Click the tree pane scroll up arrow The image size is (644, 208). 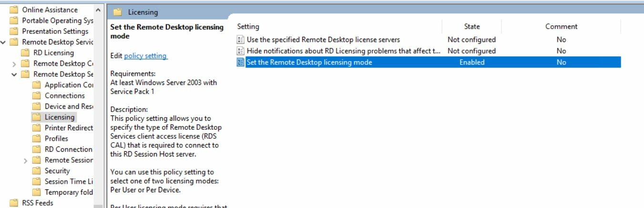pos(98,10)
